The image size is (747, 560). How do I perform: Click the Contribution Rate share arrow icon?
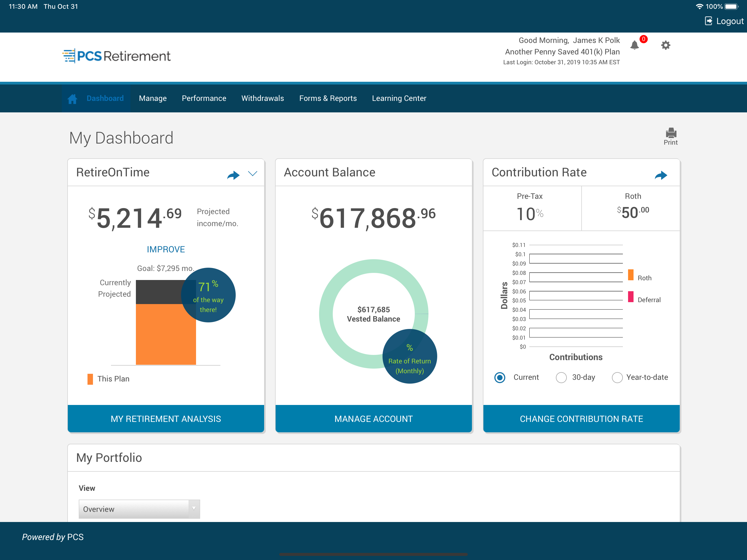tap(661, 175)
